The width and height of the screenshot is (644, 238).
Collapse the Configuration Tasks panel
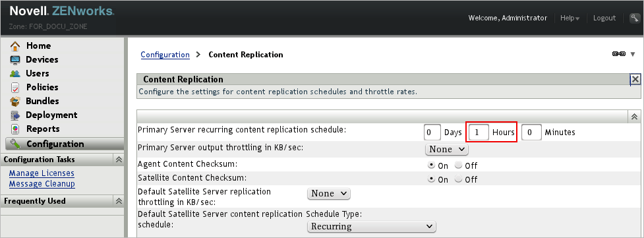pyautogui.click(x=119, y=160)
